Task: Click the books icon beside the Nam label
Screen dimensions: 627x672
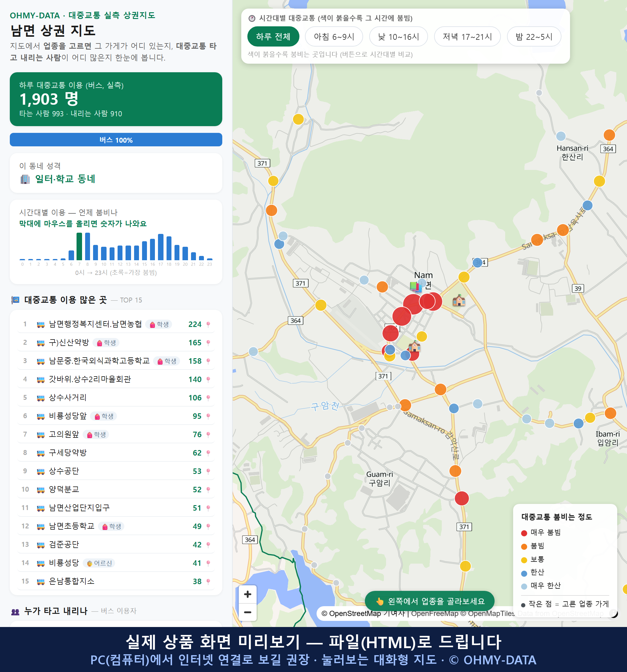Action: point(415,287)
